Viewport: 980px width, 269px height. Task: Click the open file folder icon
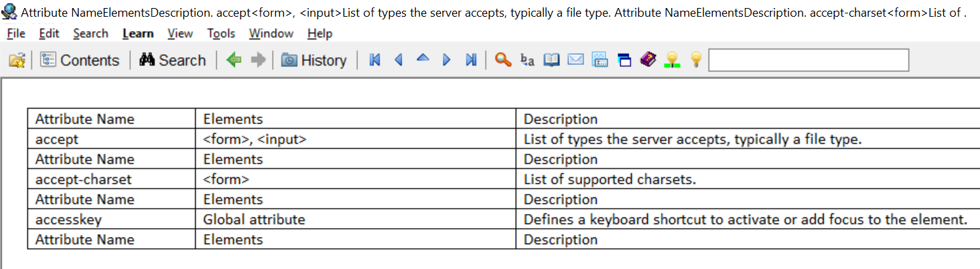coord(17,60)
